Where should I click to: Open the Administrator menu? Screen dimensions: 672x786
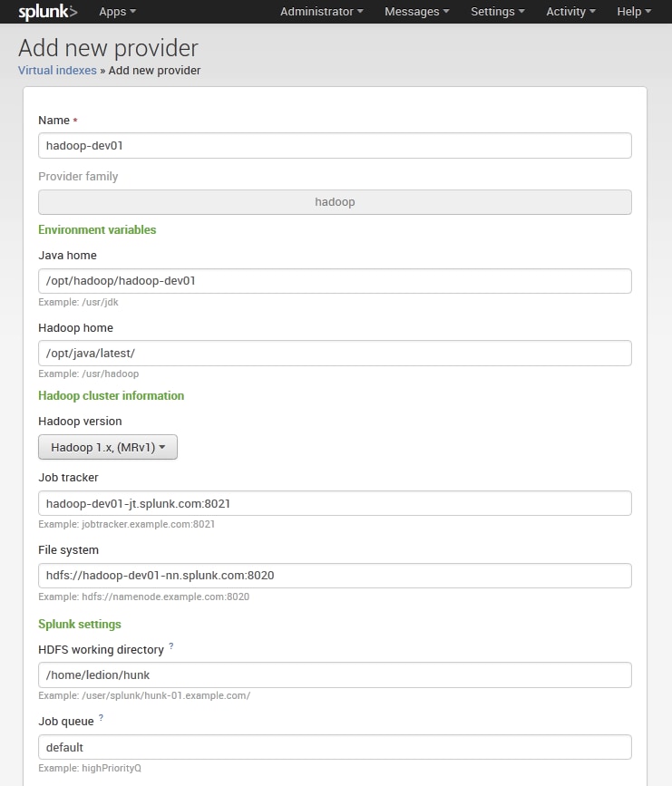tap(321, 12)
